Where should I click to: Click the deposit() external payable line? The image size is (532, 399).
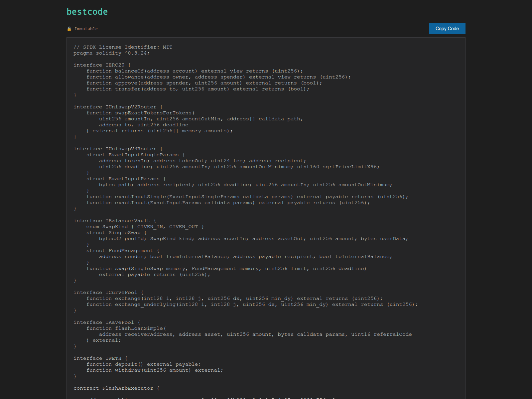click(144, 364)
